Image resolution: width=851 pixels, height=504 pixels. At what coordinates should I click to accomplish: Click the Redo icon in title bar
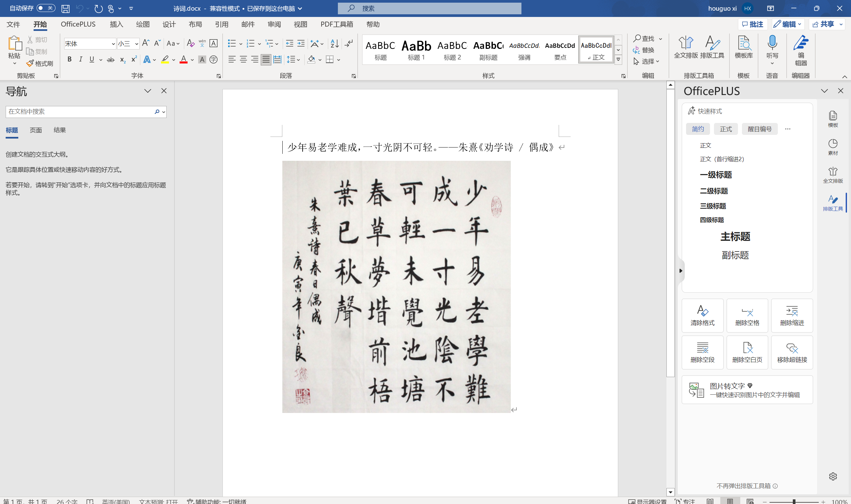[x=98, y=9]
